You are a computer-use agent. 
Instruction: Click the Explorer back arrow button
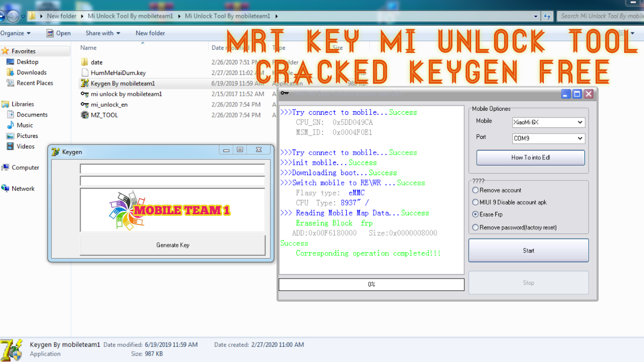pos(1,16)
